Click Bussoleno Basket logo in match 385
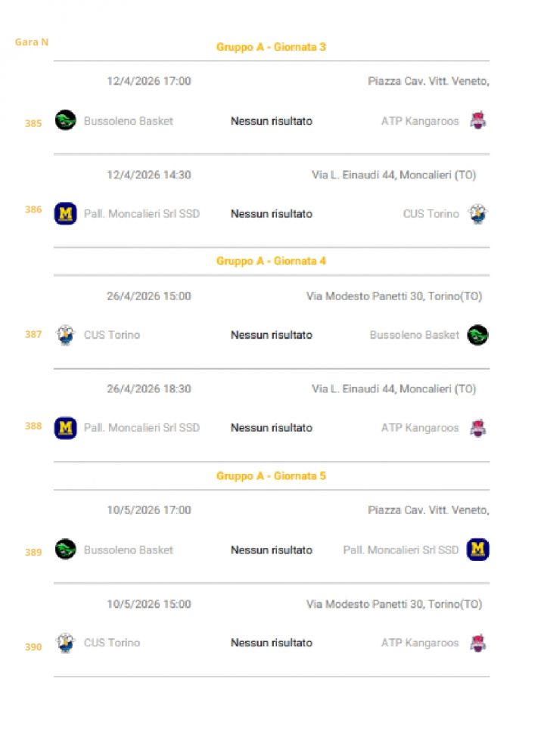Screen dimensions: 544x756 point(66,120)
